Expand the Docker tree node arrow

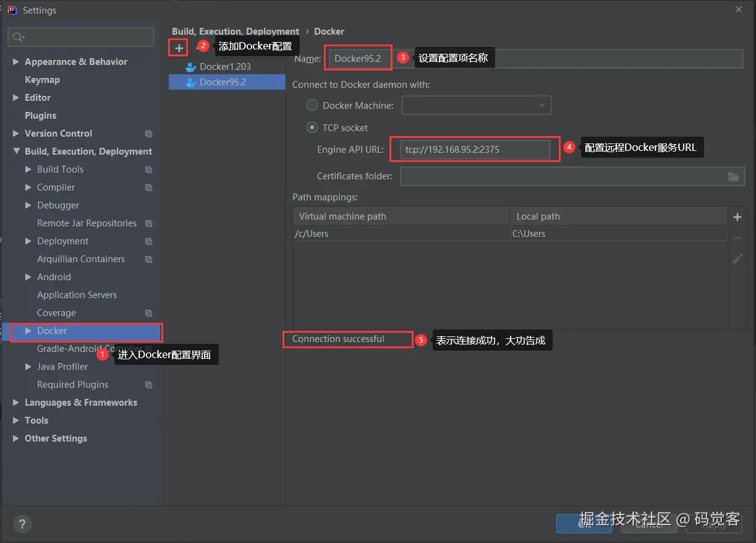pos(28,331)
